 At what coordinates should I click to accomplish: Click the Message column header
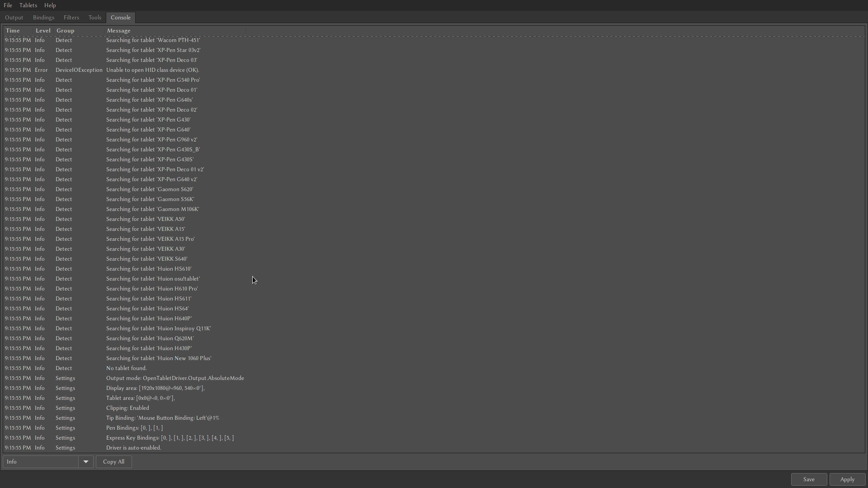[x=118, y=30]
